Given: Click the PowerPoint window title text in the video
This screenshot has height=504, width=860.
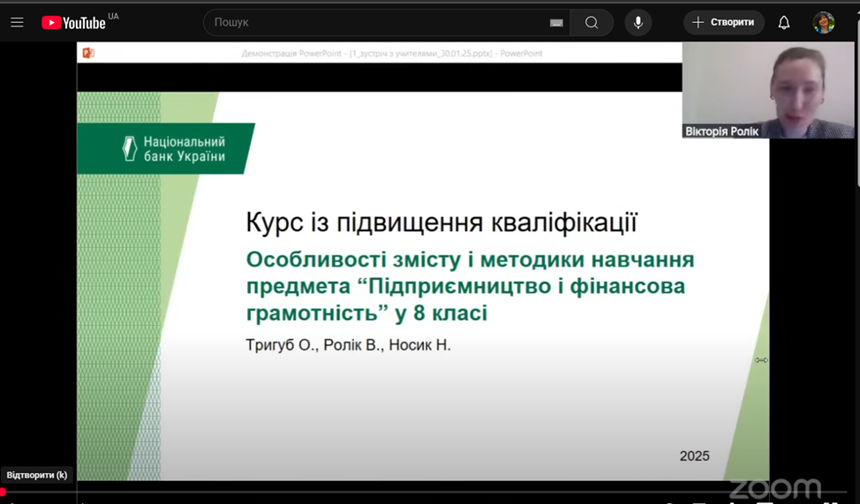Looking at the screenshot, I should point(392,54).
